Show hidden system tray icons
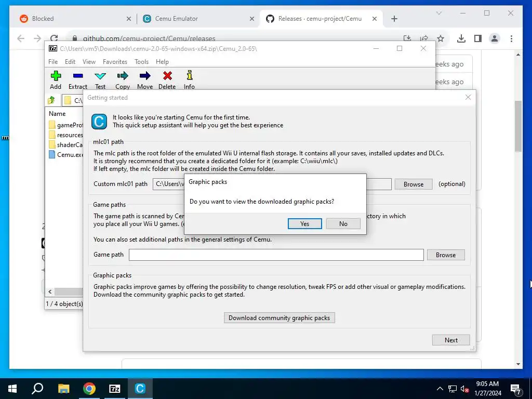The height and width of the screenshot is (399, 532). [440, 389]
